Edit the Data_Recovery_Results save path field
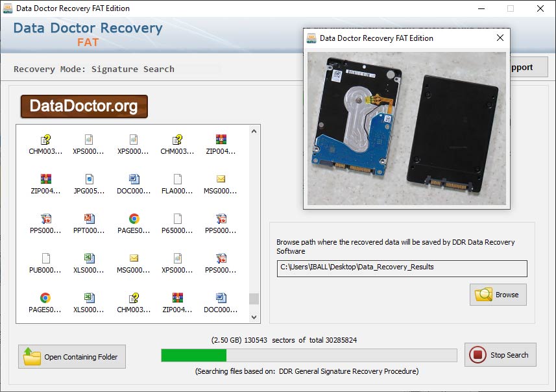 (x=401, y=268)
